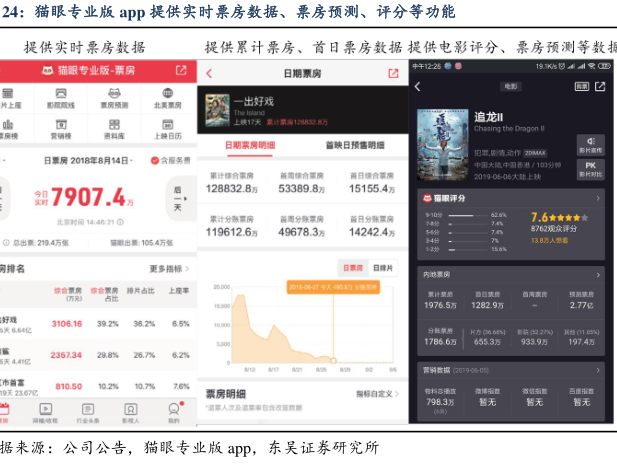The height and width of the screenshot is (466, 617).
Task: Open the 资料库 icon
Action: (114, 125)
